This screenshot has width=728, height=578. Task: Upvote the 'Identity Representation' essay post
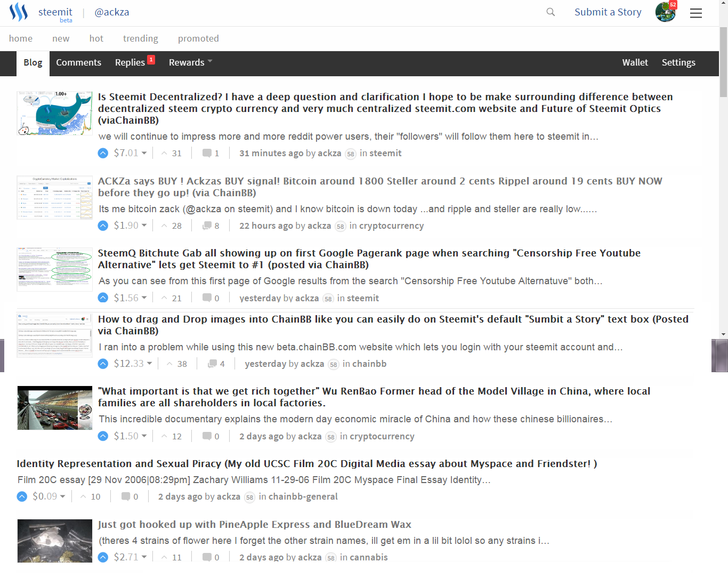coord(22,496)
